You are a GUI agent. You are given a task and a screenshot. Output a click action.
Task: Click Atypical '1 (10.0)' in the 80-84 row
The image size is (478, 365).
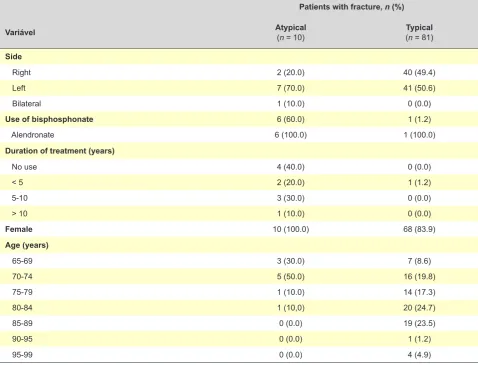tap(291, 308)
